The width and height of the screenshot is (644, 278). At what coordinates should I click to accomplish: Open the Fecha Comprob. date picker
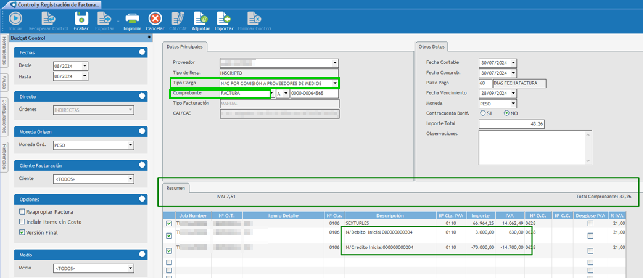pyautogui.click(x=513, y=73)
